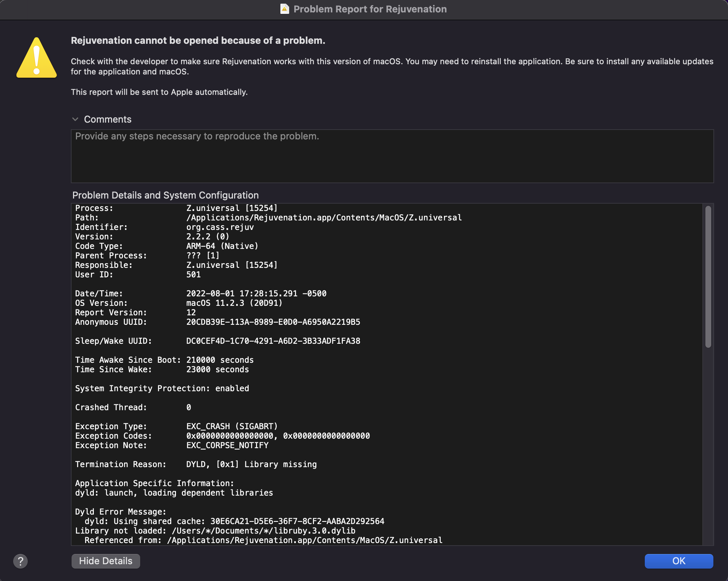Click the bold Rejuvenation cannot be opened headline

(x=198, y=41)
